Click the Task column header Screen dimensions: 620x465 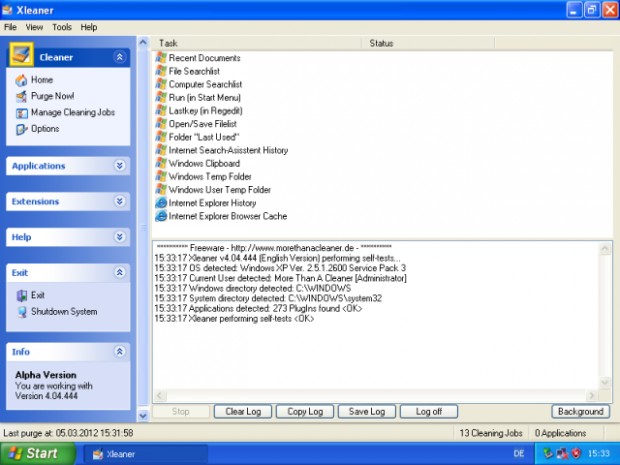[x=256, y=43]
